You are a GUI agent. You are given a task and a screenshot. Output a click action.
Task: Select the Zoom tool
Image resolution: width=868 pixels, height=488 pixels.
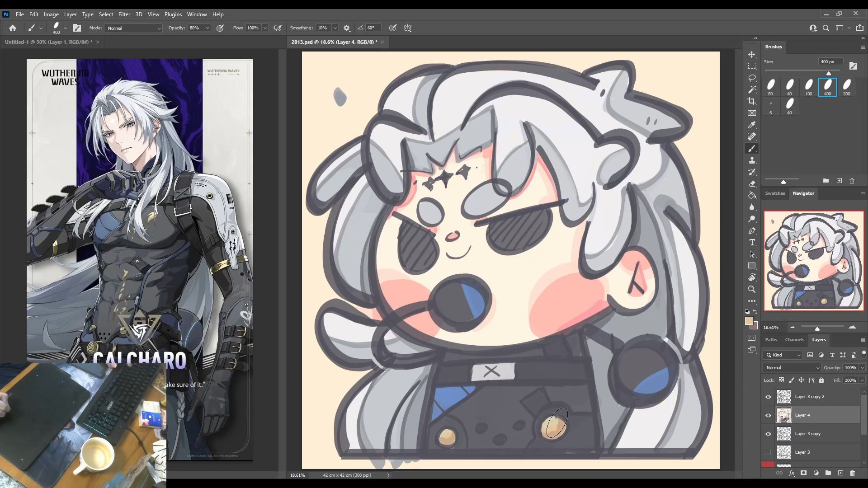click(752, 289)
